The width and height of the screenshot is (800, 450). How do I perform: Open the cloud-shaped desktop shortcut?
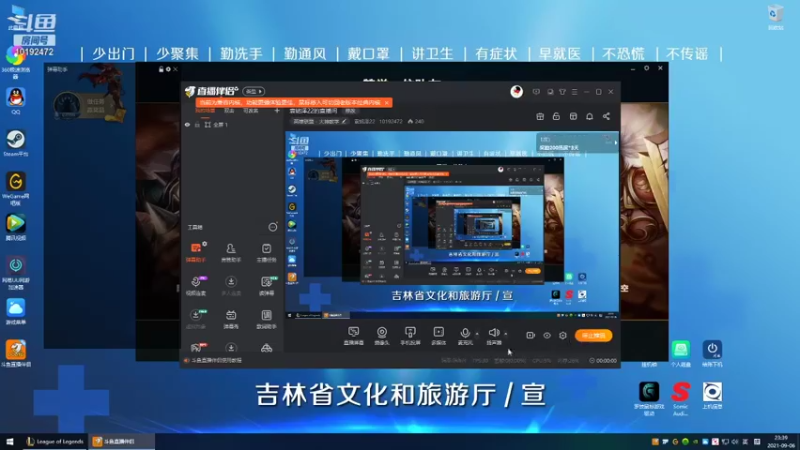[x=16, y=312]
